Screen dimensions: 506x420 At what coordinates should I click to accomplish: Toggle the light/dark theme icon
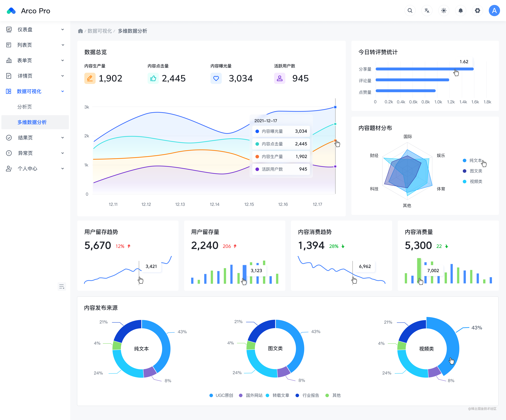(x=444, y=11)
